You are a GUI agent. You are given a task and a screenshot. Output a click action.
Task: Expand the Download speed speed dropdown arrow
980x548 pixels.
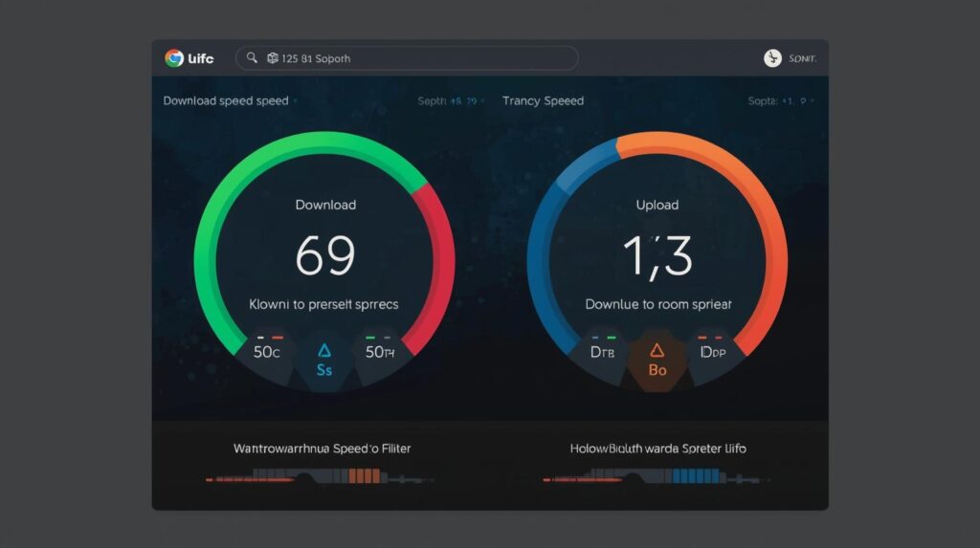click(x=297, y=100)
